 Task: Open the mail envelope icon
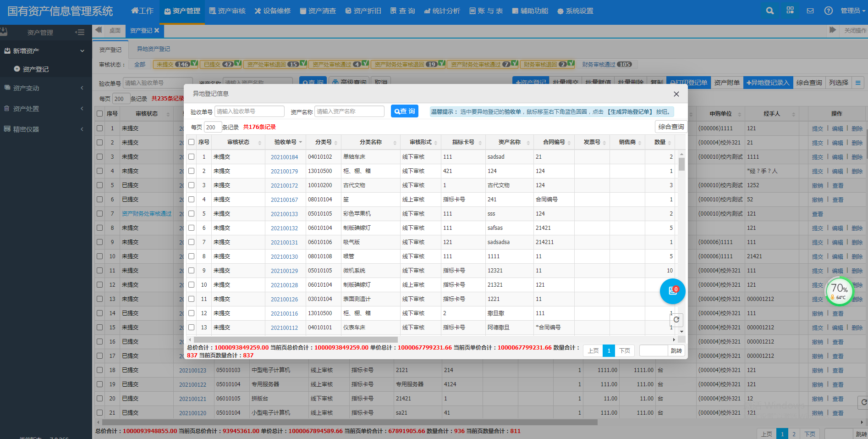pyautogui.click(x=810, y=11)
